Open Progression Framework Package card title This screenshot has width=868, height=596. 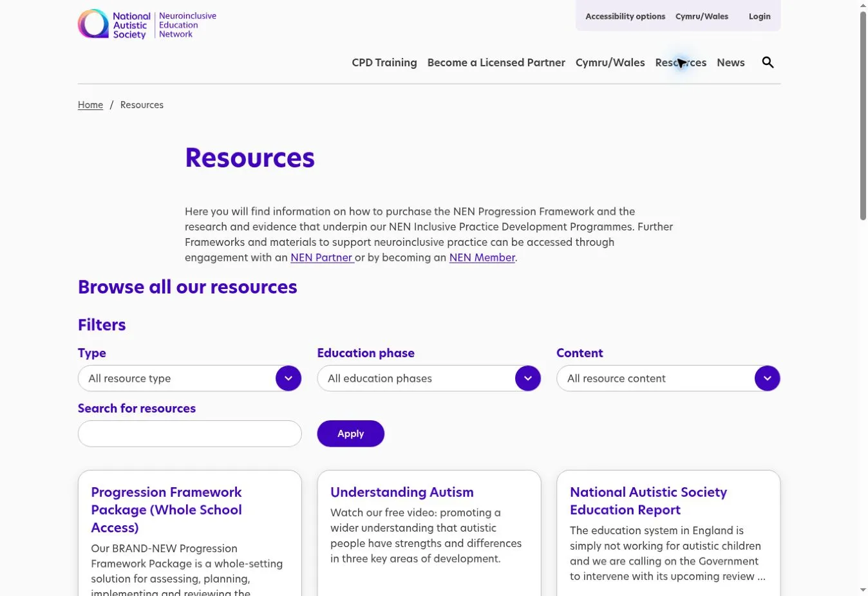pos(166,510)
